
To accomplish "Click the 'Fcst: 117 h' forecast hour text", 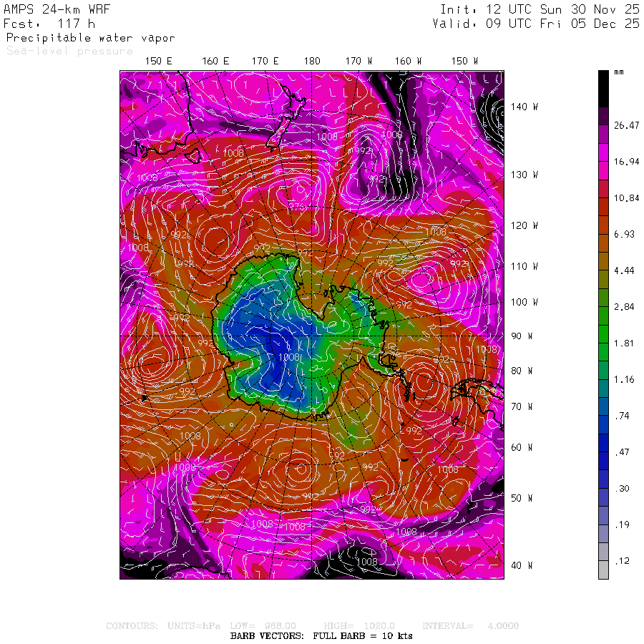I will point(49,24).
